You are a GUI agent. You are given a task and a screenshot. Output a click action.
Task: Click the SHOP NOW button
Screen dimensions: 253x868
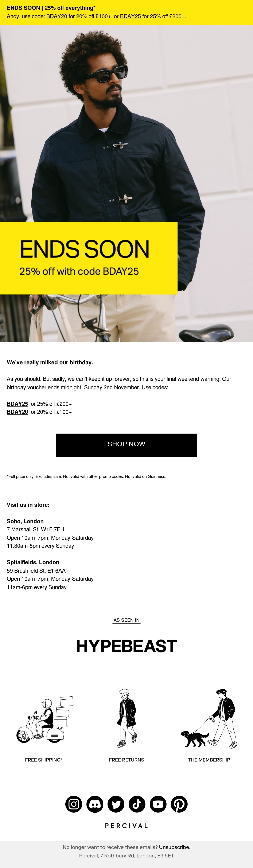click(x=126, y=445)
